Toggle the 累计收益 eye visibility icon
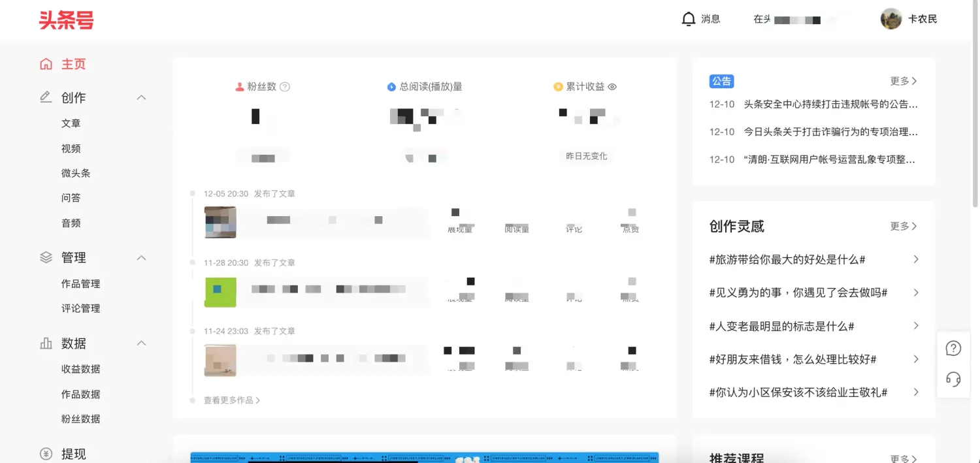The width and height of the screenshot is (980, 463). [x=612, y=87]
